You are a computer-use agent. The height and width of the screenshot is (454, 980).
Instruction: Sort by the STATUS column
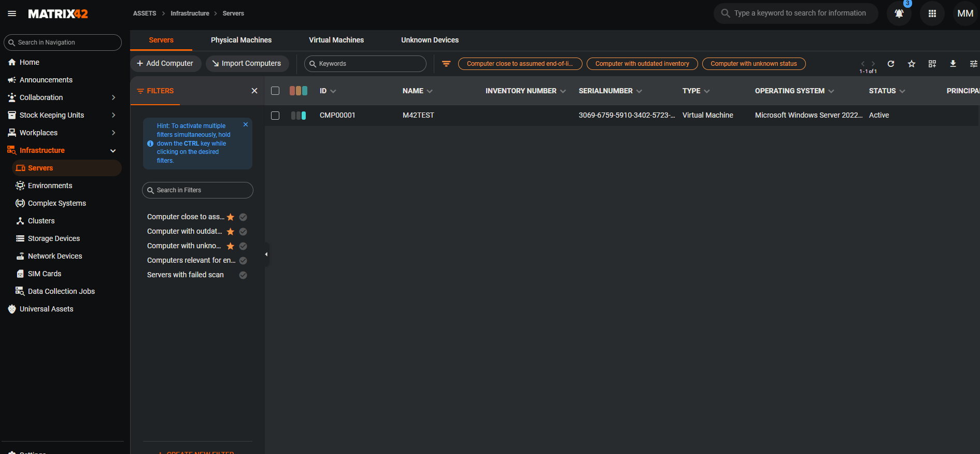(x=887, y=91)
